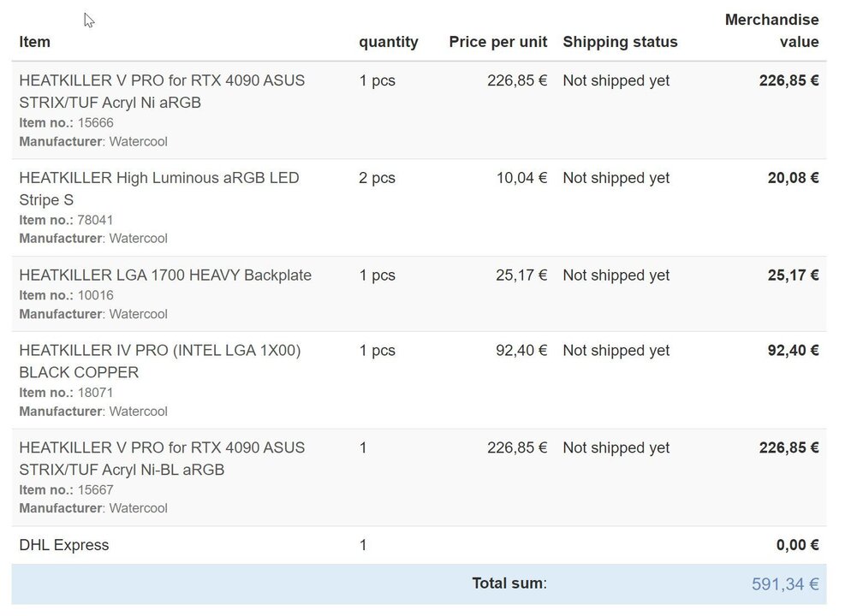Click the Item column header
The width and height of the screenshot is (851, 616).
pos(35,42)
